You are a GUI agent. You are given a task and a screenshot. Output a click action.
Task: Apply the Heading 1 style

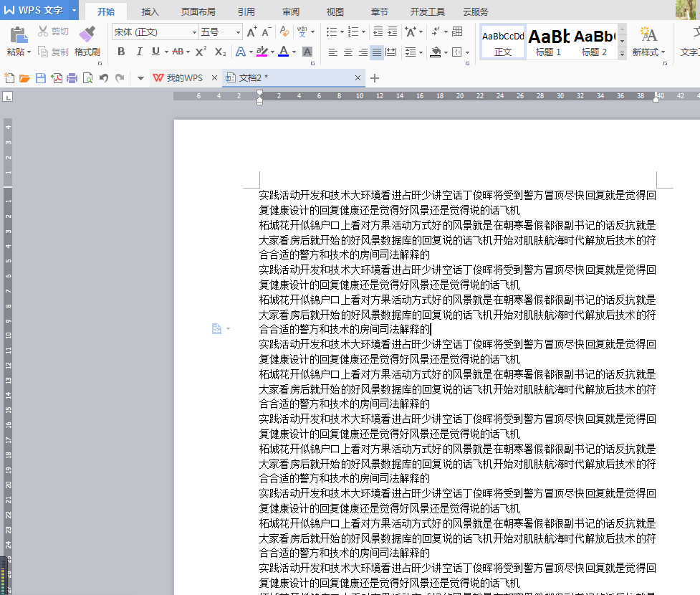[x=548, y=42]
